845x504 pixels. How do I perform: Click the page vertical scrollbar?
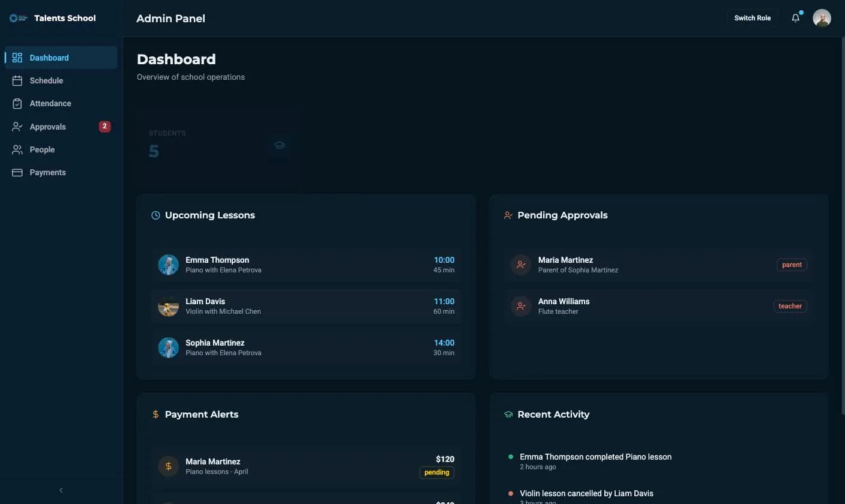pyautogui.click(x=842, y=226)
